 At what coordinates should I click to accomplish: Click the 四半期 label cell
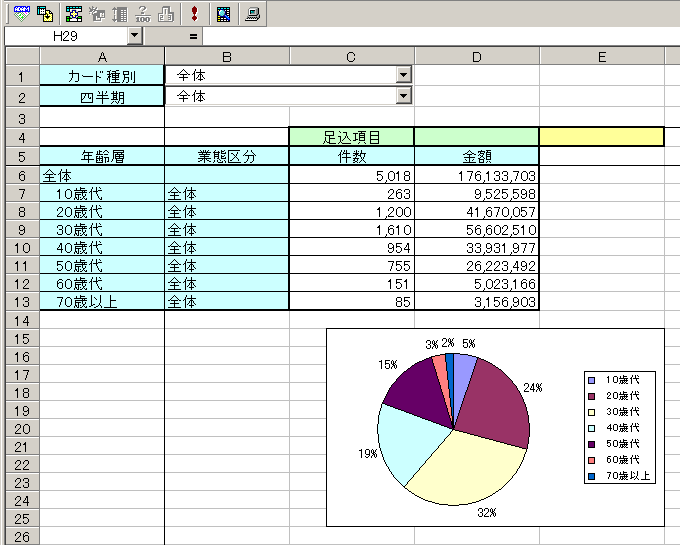pos(102,97)
